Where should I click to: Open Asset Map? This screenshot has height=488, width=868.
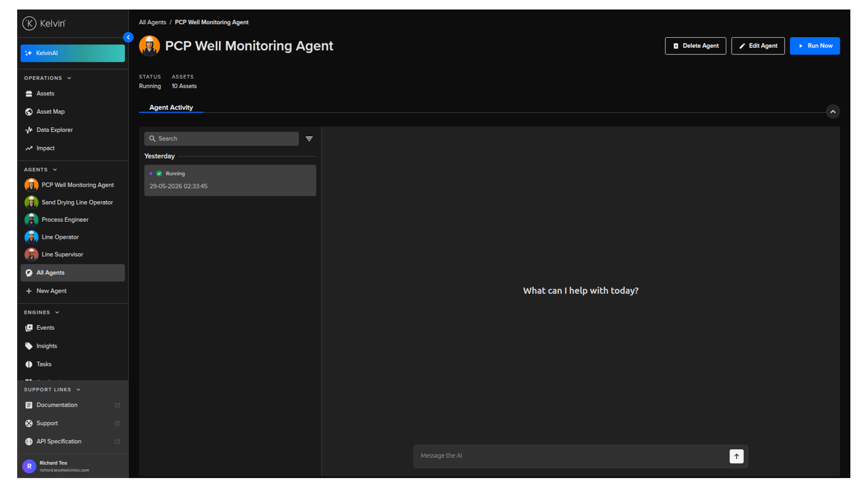point(72,112)
